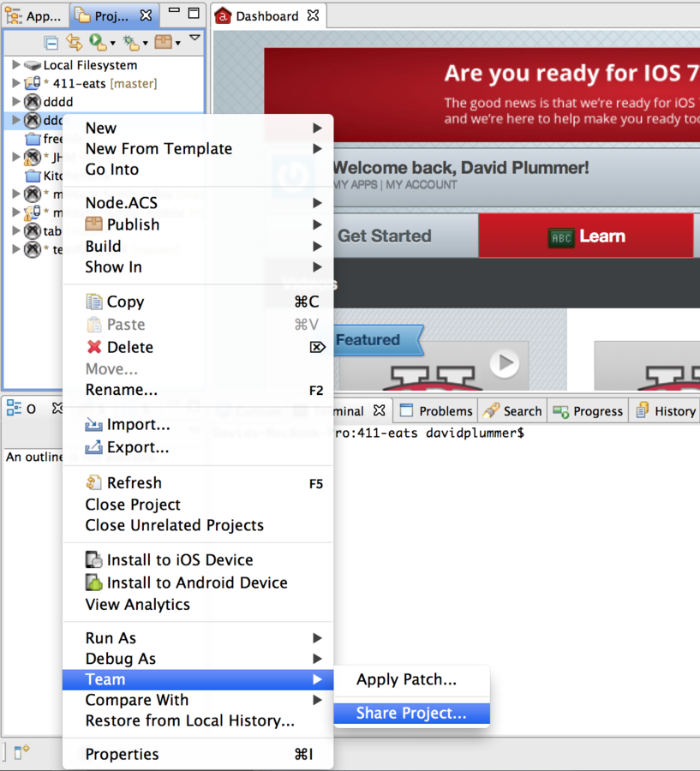Close the Project Explorer tab
The height and width of the screenshot is (771, 700).
click(147, 15)
